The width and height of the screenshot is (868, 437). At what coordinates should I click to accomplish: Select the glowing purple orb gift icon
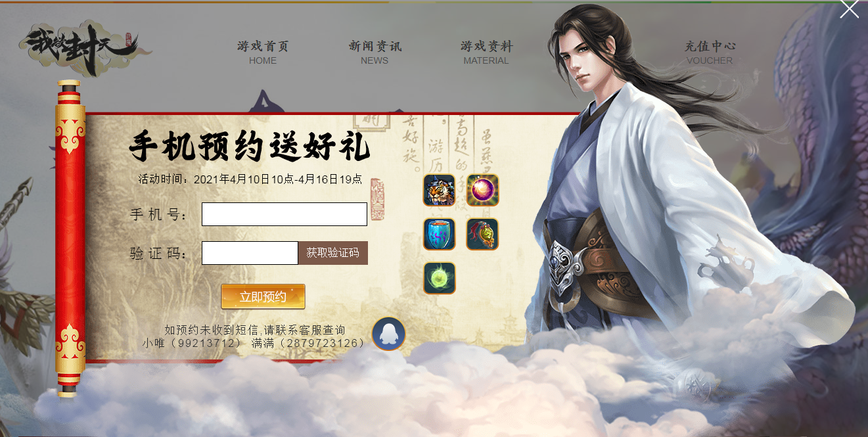483,191
